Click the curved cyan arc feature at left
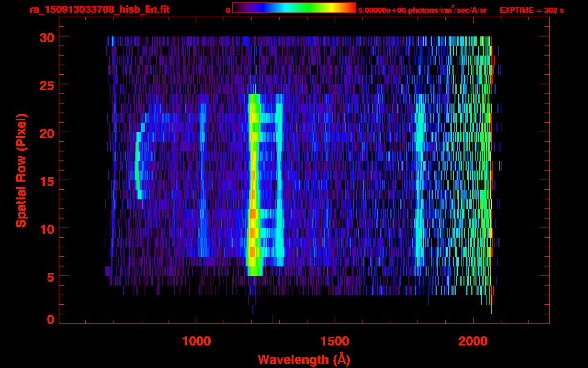Image resolution: width=588 pixels, height=368 pixels. click(138, 165)
